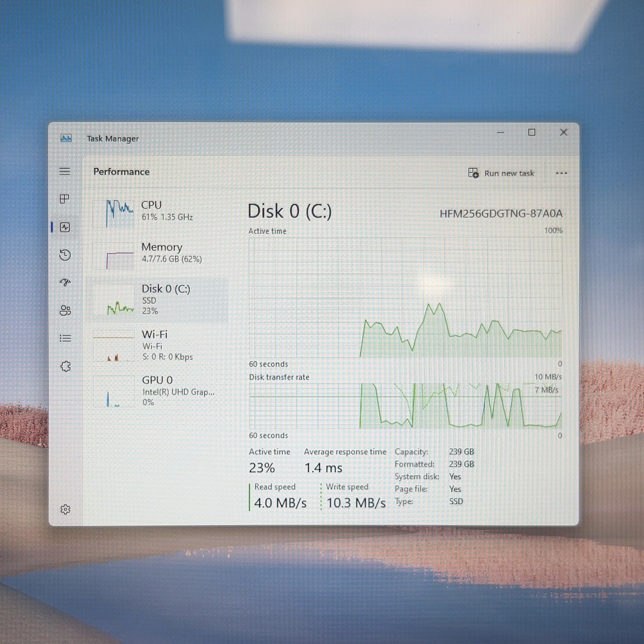Click the Type SSD value
Screen dimensions: 644x644
[x=456, y=501]
